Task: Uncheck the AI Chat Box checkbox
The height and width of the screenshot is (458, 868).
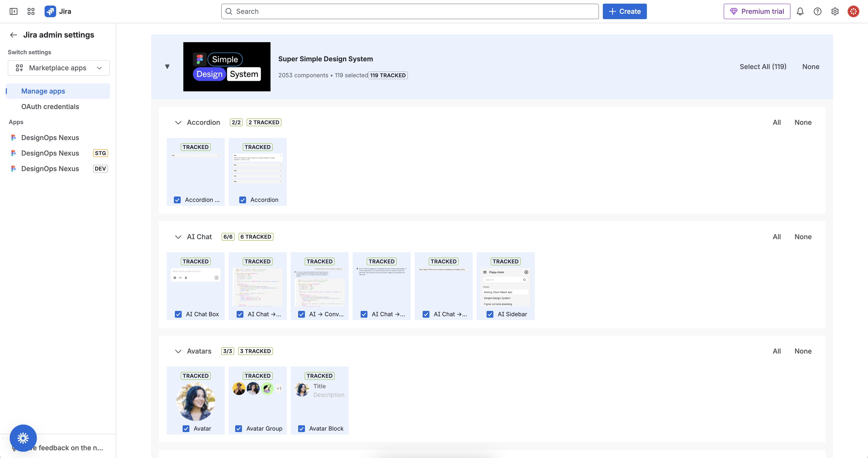Action: [178, 314]
